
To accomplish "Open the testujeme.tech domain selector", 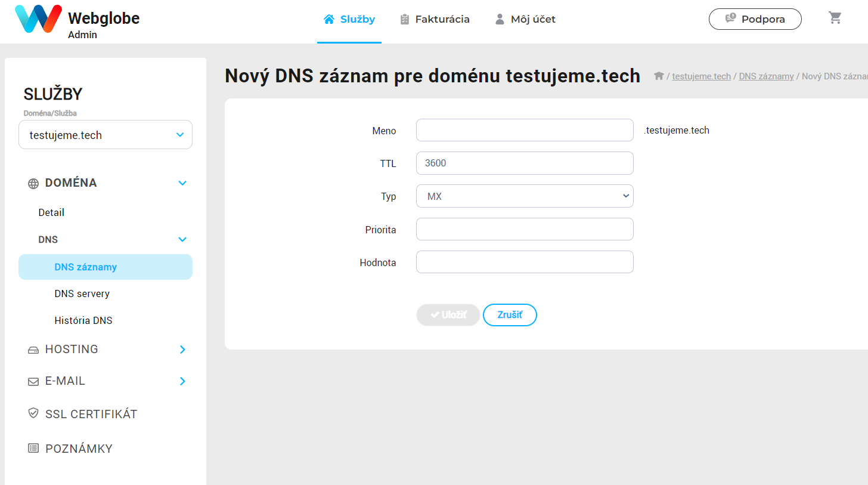I will tap(106, 135).
